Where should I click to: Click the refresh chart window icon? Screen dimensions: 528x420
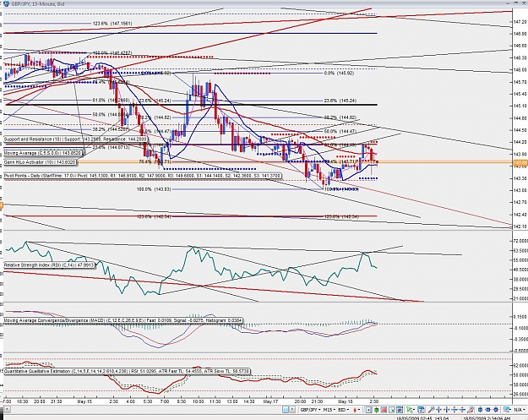click(422, 410)
